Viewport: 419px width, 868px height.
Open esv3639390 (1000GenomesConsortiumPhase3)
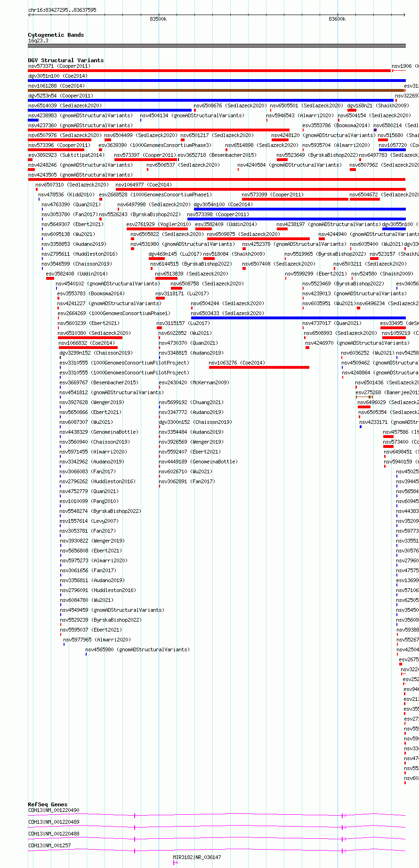tap(155, 145)
